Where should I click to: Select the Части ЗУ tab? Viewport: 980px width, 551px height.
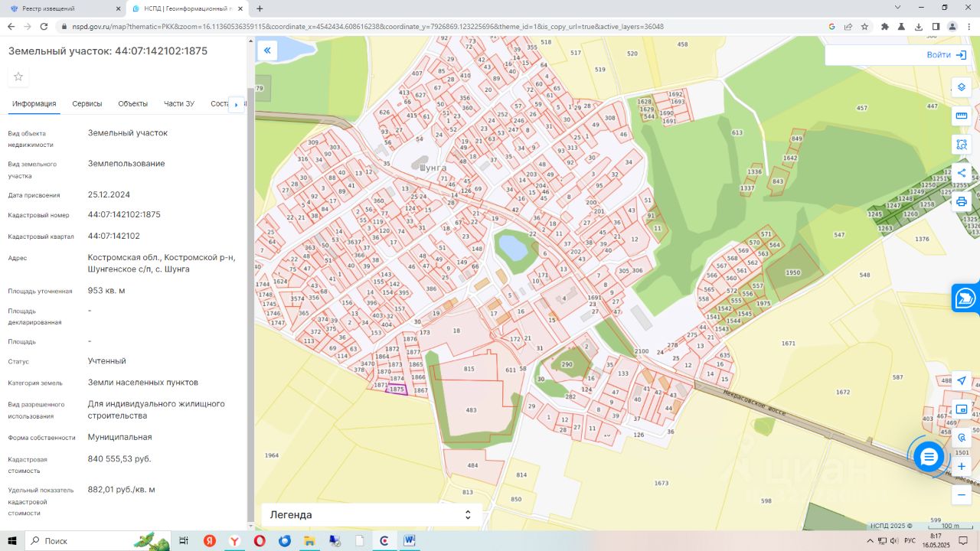[x=179, y=104]
